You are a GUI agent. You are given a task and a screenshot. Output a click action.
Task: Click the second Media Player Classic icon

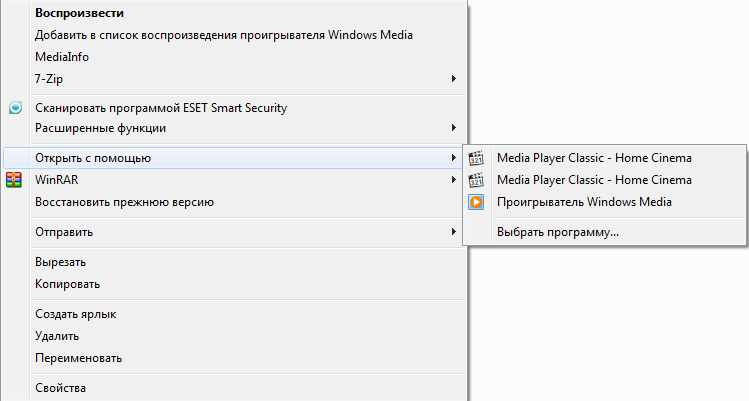tap(476, 180)
